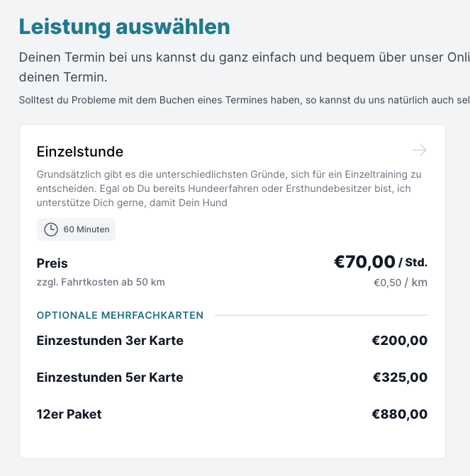This screenshot has height=476, width=470.
Task: Click the €200,00 price of 3er Karte
Action: point(400,341)
